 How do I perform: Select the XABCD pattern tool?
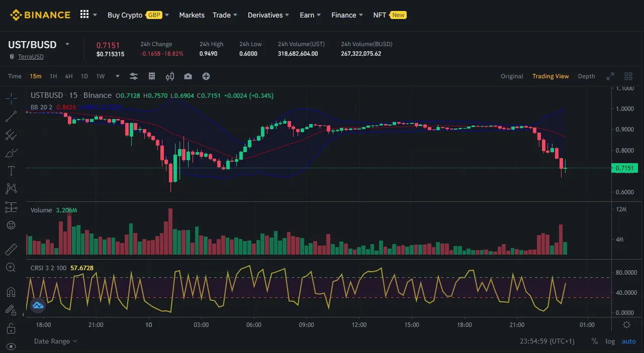pos(11,189)
